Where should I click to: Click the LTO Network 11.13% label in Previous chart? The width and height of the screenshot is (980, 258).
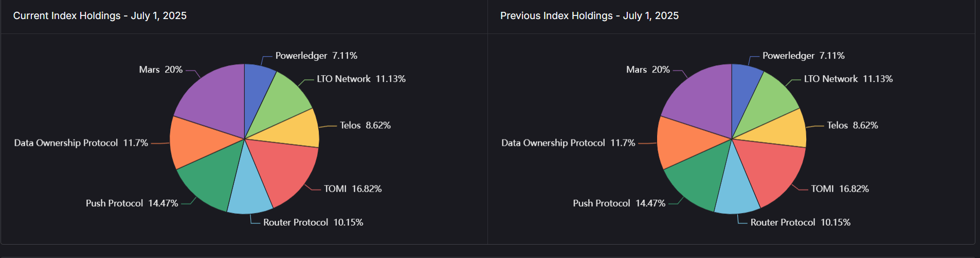pos(848,79)
